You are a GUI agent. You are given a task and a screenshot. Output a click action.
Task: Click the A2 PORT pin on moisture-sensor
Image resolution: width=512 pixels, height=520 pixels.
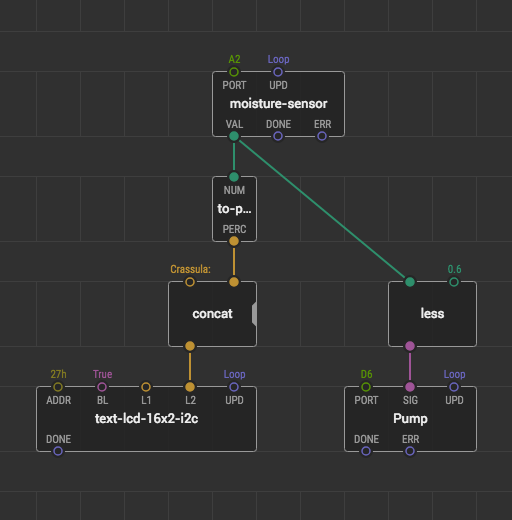[x=234, y=72]
